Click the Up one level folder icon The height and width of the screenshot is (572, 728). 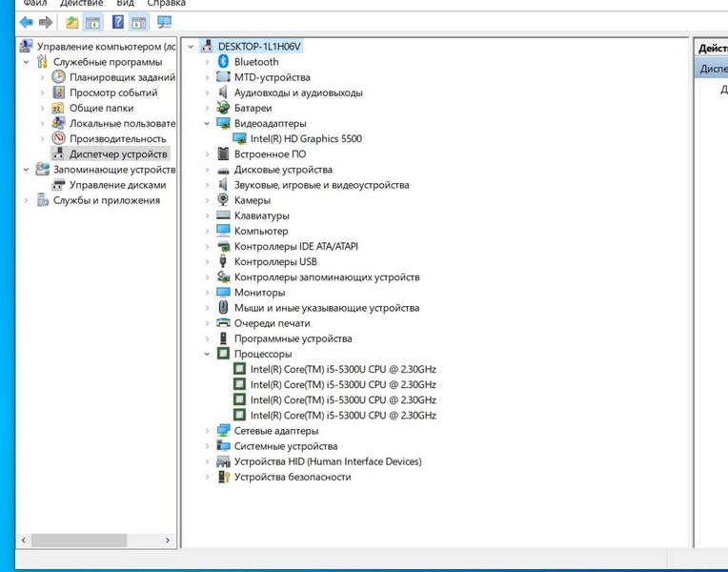[x=72, y=22]
